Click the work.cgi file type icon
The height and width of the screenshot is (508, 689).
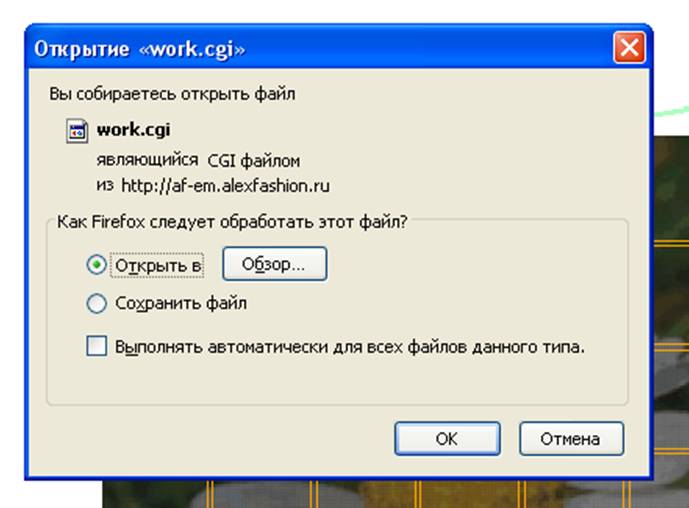[77, 131]
